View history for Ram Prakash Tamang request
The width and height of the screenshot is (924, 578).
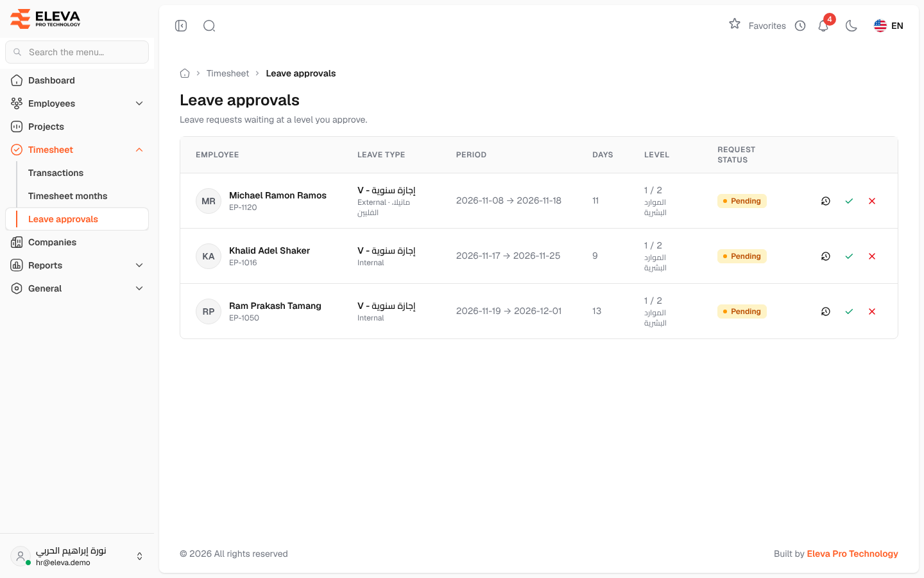coord(826,311)
